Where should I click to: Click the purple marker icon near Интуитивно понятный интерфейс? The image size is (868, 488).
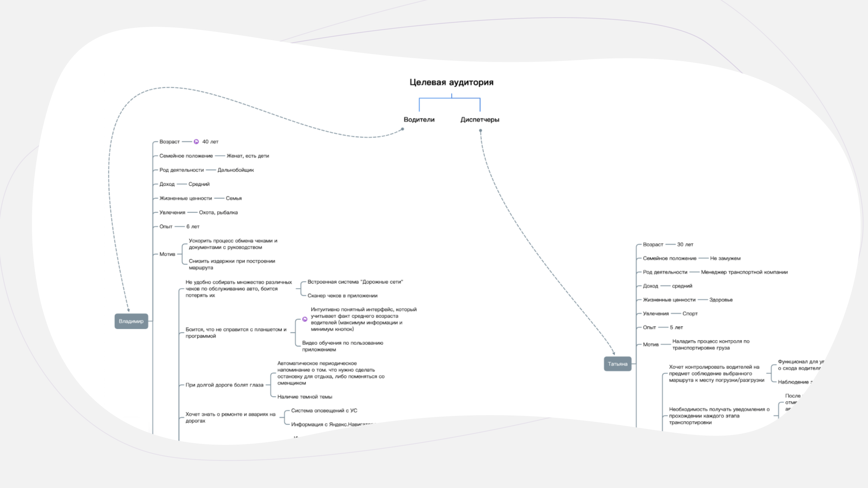305,319
